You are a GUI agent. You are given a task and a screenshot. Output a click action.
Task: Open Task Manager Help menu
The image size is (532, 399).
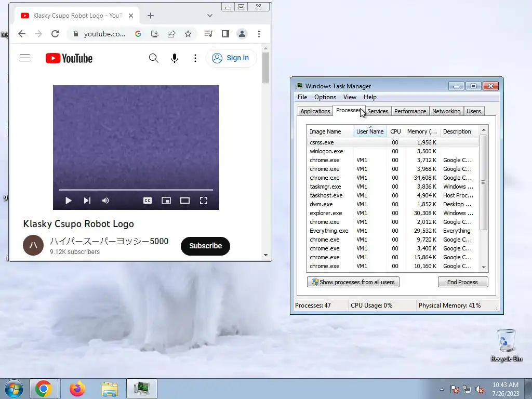370,97
